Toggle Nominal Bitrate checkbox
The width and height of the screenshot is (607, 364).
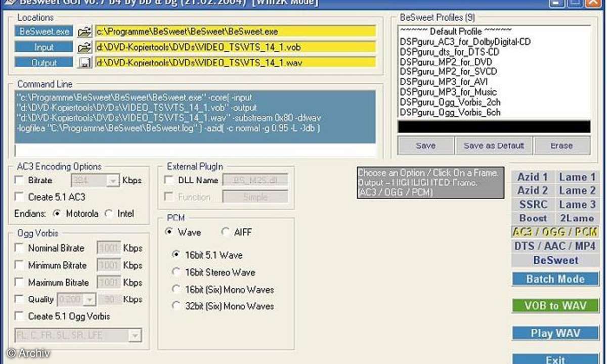point(19,248)
